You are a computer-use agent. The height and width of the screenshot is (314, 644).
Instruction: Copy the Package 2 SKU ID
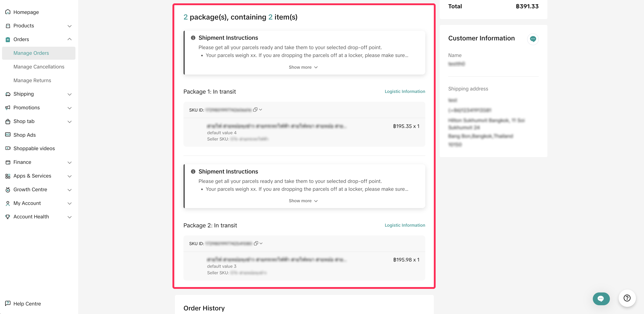click(256, 243)
